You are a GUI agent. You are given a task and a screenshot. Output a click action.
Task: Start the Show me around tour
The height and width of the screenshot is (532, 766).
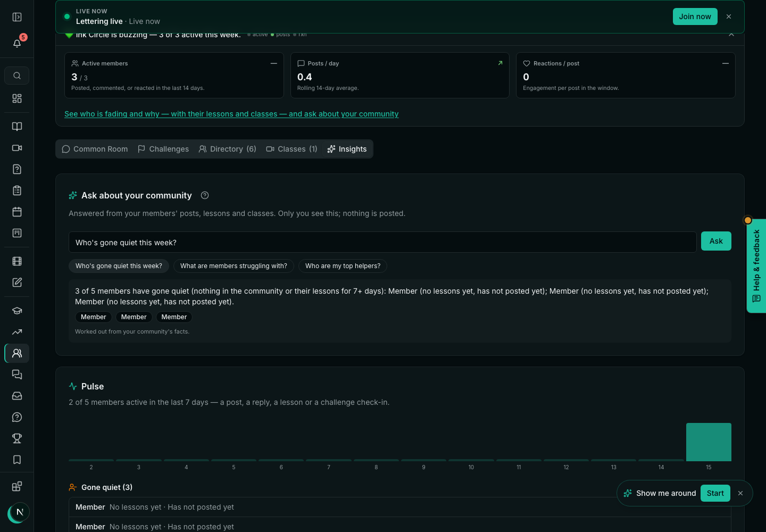point(715,493)
